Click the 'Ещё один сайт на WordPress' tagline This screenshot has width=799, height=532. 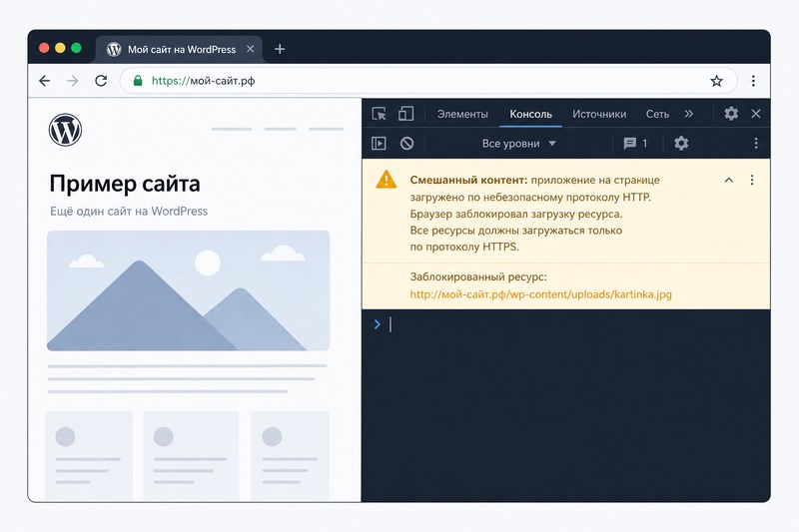pos(129,212)
